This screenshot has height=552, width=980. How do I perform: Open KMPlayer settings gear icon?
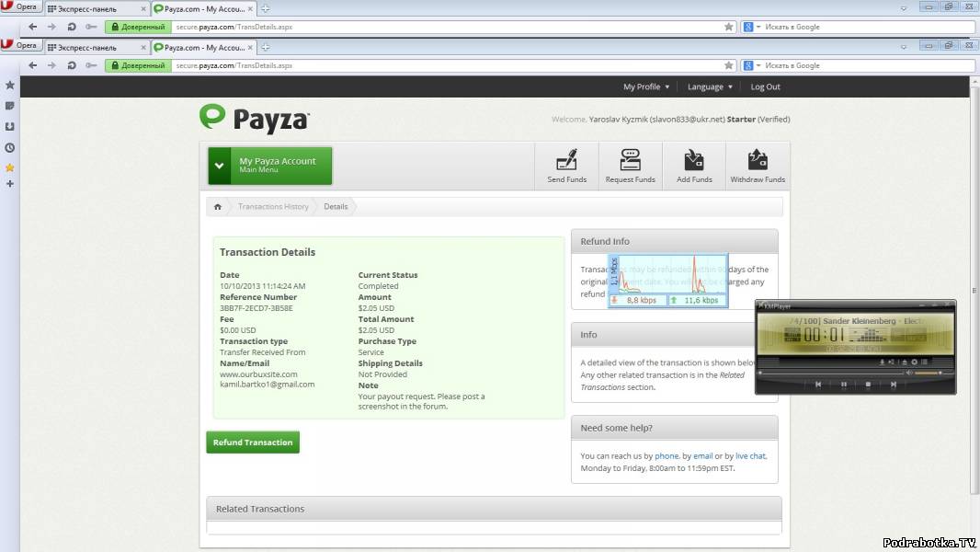pyautogui.click(x=914, y=362)
